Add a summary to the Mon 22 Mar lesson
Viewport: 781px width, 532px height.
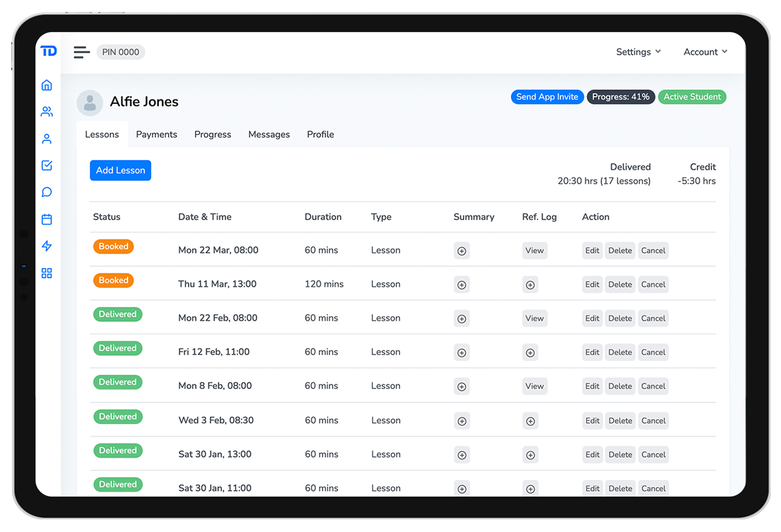461,250
